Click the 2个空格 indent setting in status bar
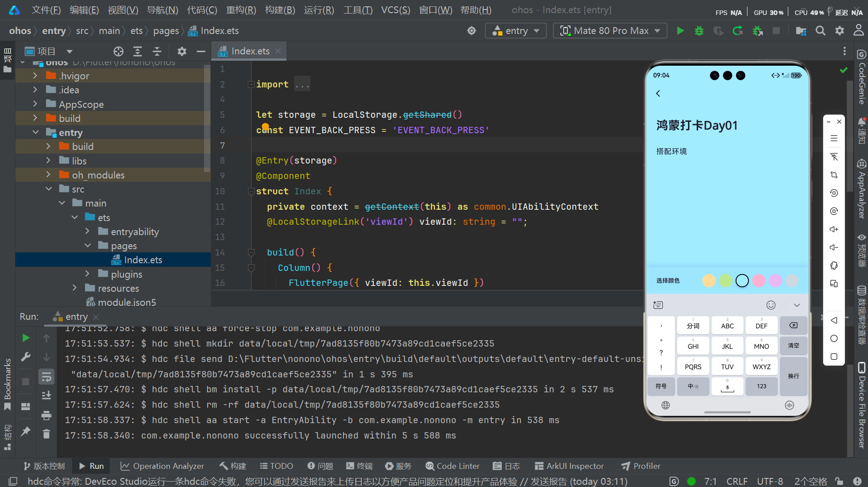The width and height of the screenshot is (868, 487). point(810,481)
